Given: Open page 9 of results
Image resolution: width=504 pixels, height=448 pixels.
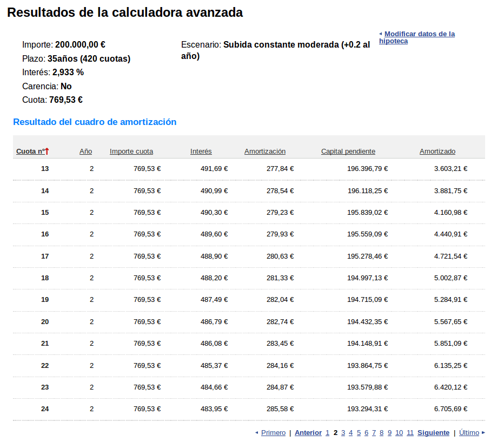Looking at the screenshot, I should pyautogui.click(x=389, y=432).
